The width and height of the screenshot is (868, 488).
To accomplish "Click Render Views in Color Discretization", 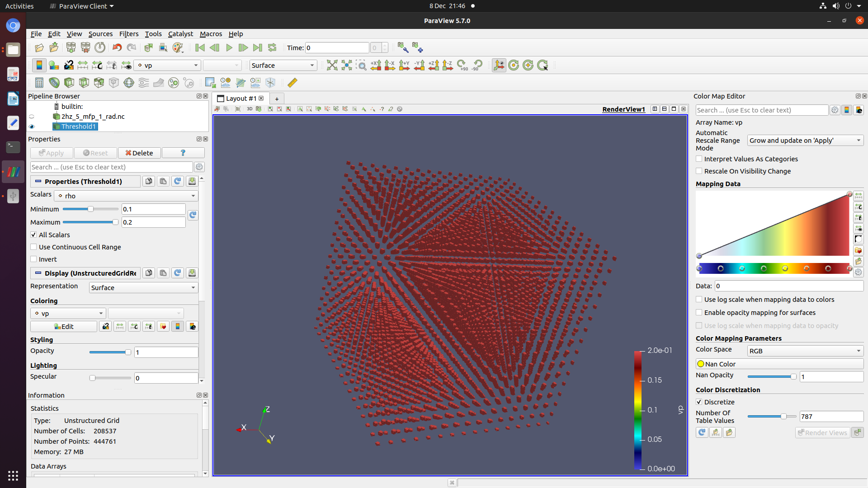I will point(822,432).
